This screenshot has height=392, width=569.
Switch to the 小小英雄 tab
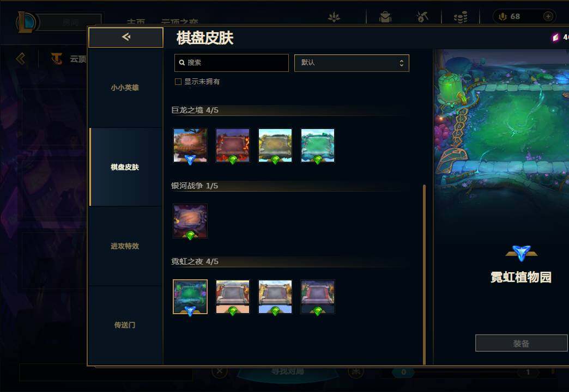click(125, 88)
